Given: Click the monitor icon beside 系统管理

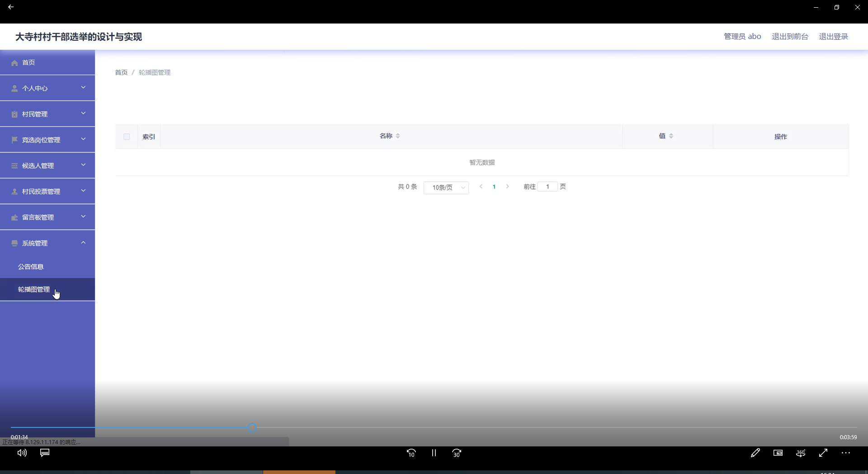Looking at the screenshot, I should [14, 243].
